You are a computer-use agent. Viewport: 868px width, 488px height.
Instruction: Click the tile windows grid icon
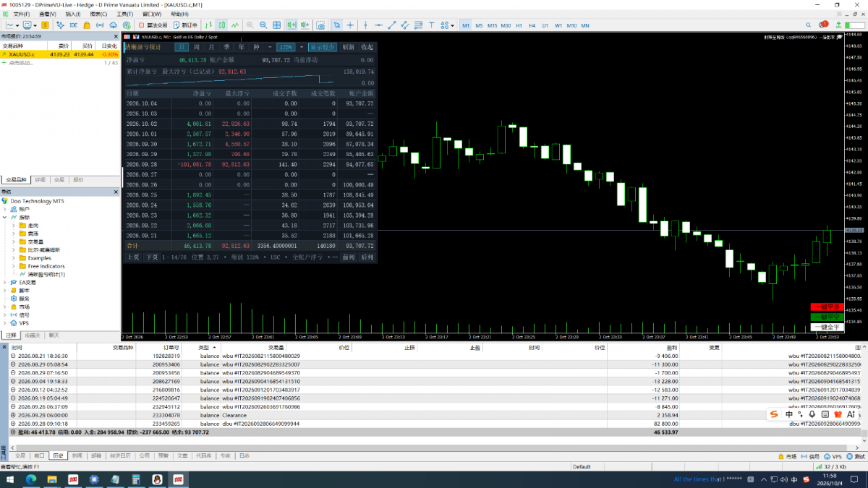coord(276,25)
